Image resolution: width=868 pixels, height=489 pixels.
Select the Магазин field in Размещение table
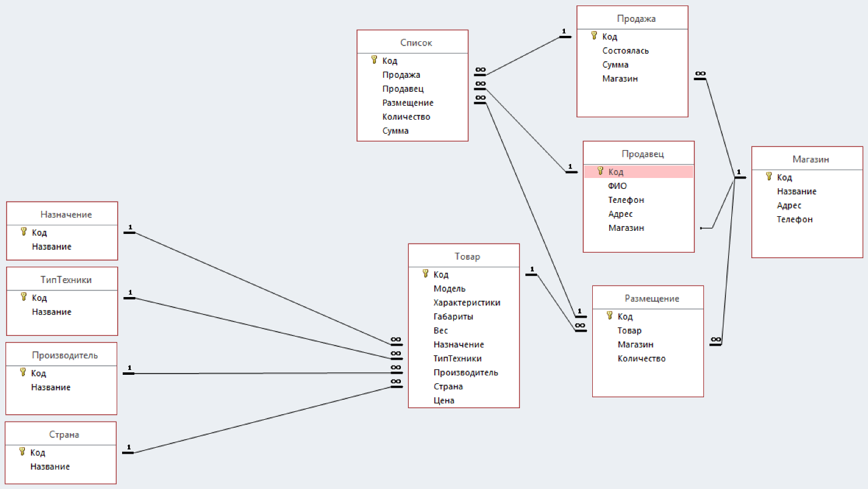coord(648,344)
